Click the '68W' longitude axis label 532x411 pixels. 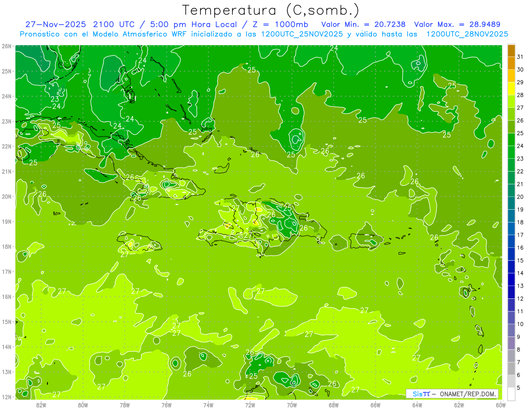(x=334, y=405)
